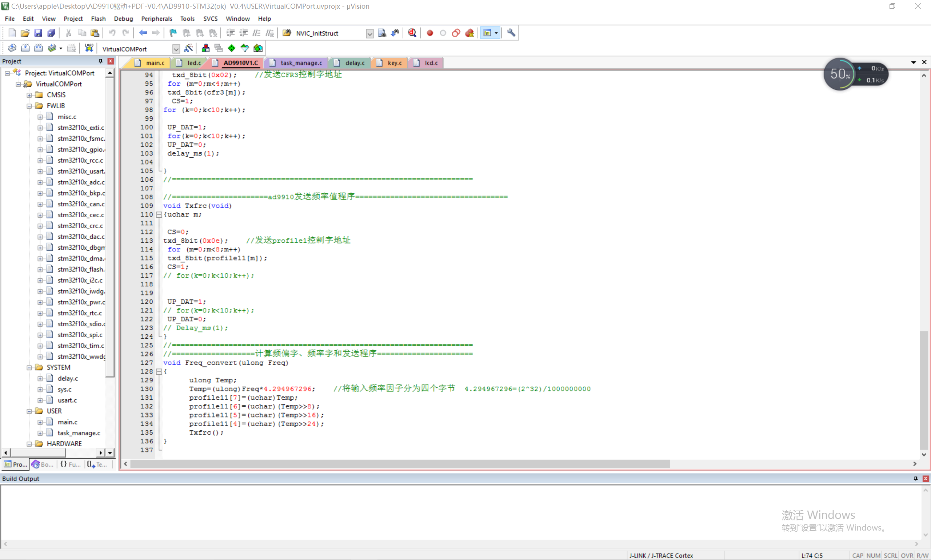
Task: Collapse the FWLIB folder
Action: [29, 106]
